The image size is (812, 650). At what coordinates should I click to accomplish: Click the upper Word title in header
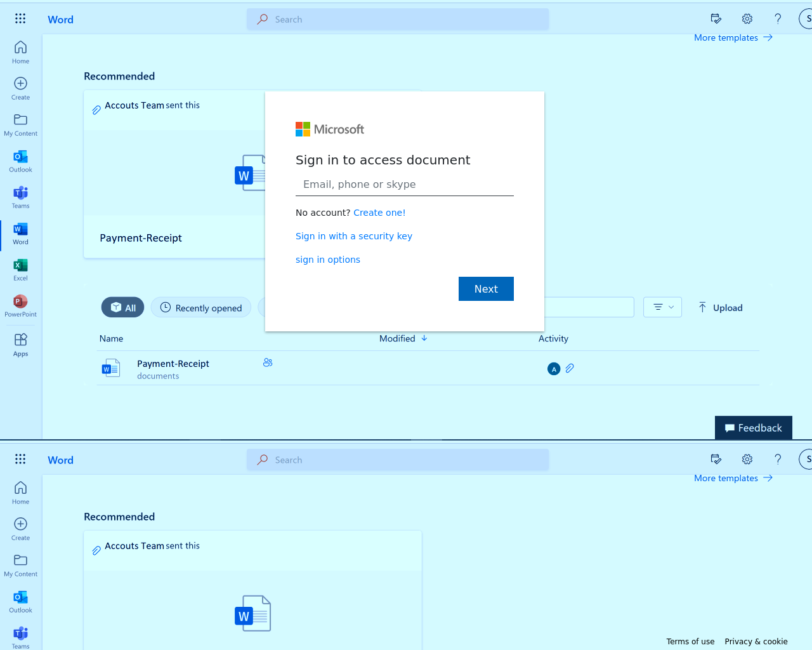click(x=60, y=19)
